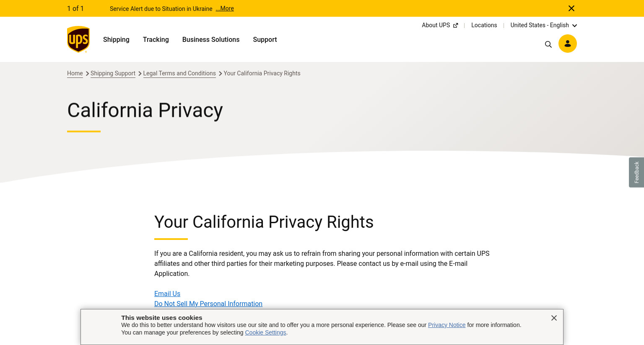
Task: Close the cookie notice banner
Action: [554, 318]
